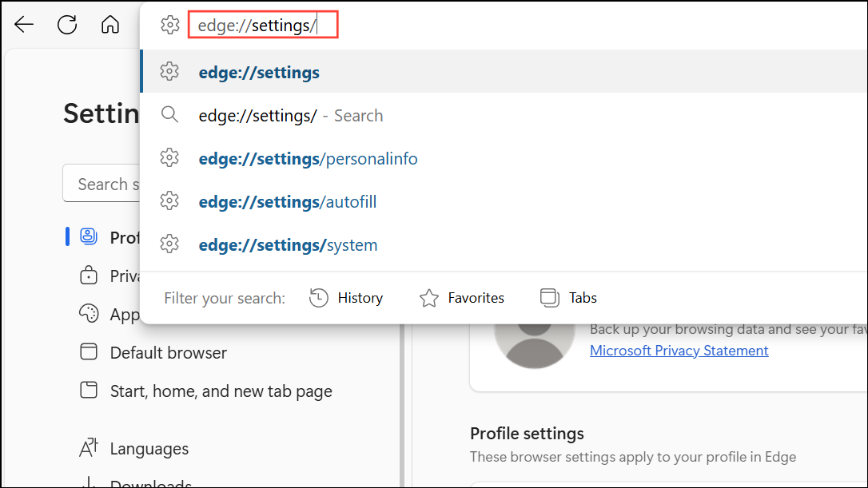Click the browser Back arrow
The width and height of the screenshot is (868, 488).
[x=24, y=25]
